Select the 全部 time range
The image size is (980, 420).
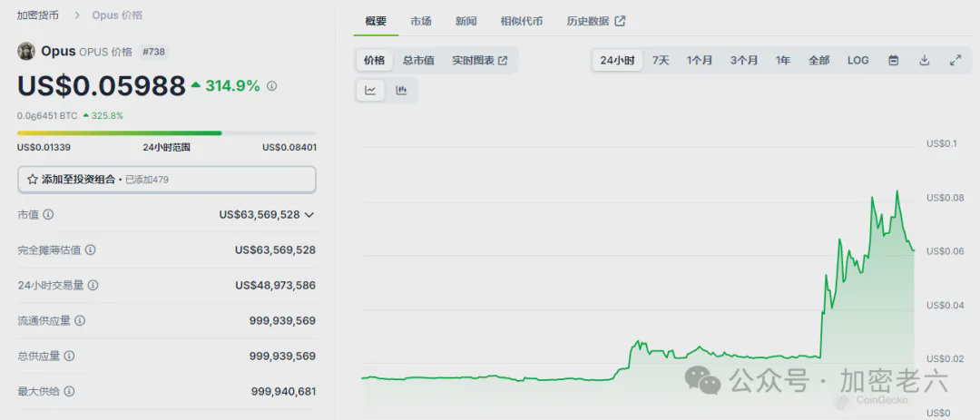click(818, 61)
